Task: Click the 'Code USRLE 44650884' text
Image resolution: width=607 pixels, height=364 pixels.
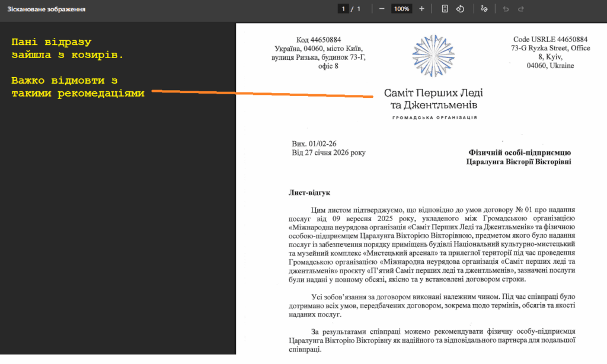Action: click(550, 39)
